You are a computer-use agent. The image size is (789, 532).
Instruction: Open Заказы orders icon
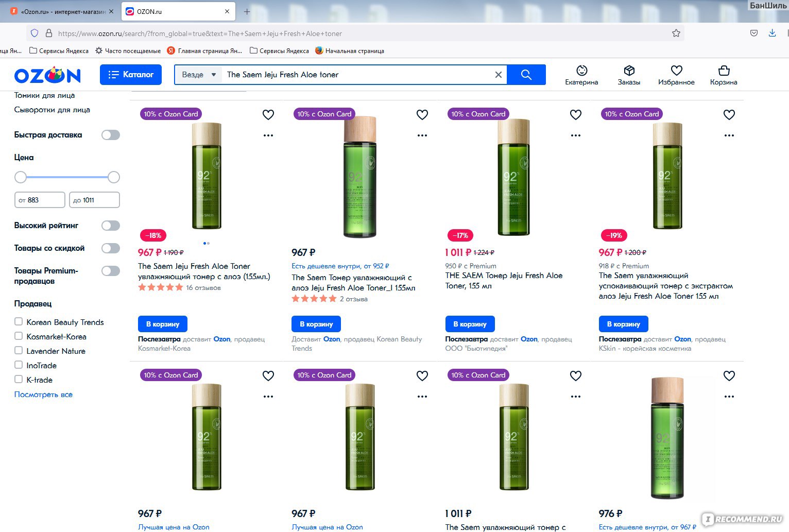tap(629, 75)
